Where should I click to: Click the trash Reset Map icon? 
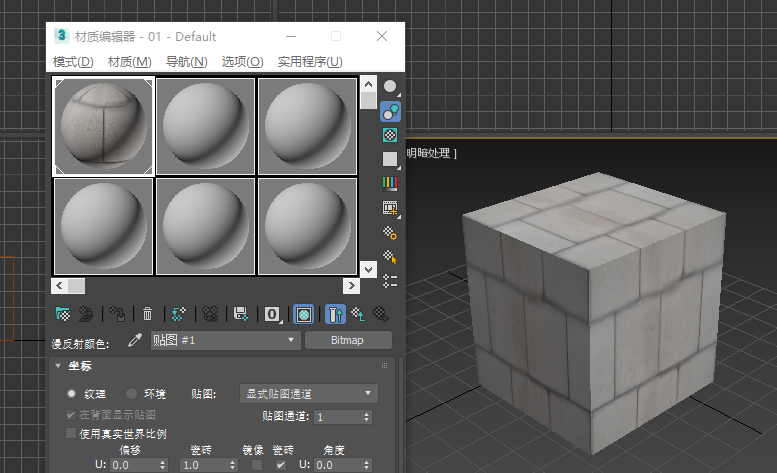pos(147,314)
